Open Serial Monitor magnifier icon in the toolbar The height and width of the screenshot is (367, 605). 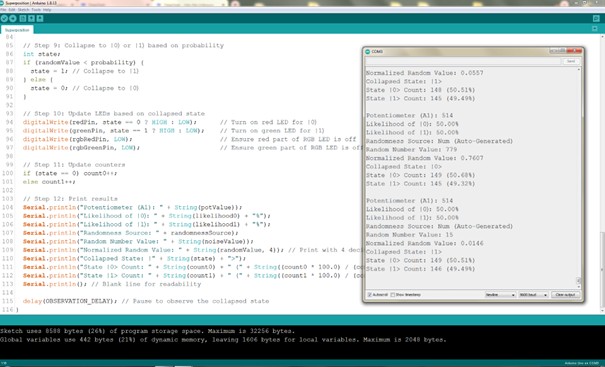[x=596, y=18]
